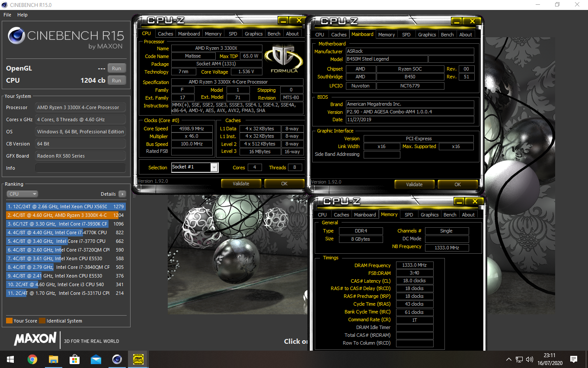Select ranking row Intel Core i3 CPU 540
This screenshot has height=368, width=588.
pyautogui.click(x=65, y=284)
